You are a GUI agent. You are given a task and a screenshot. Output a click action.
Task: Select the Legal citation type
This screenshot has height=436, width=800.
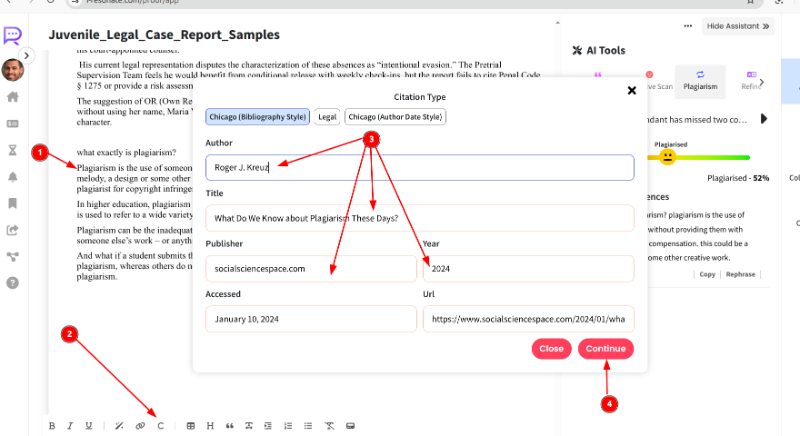(327, 117)
